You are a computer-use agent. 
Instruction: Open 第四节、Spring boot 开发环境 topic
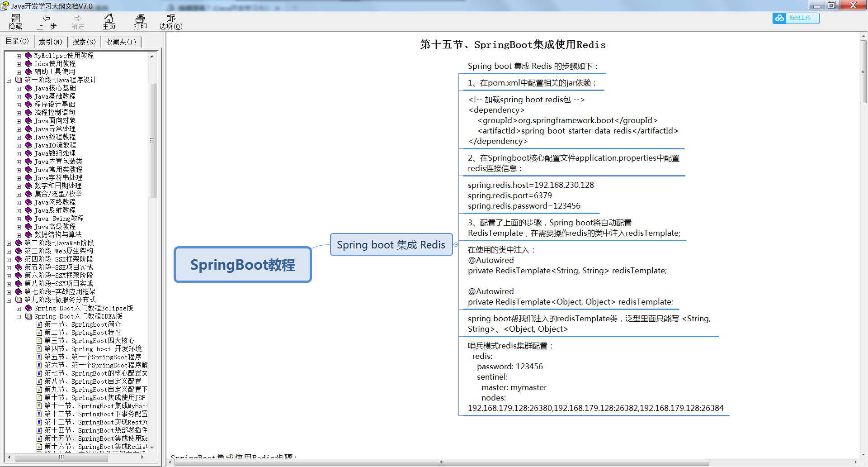[x=93, y=349]
